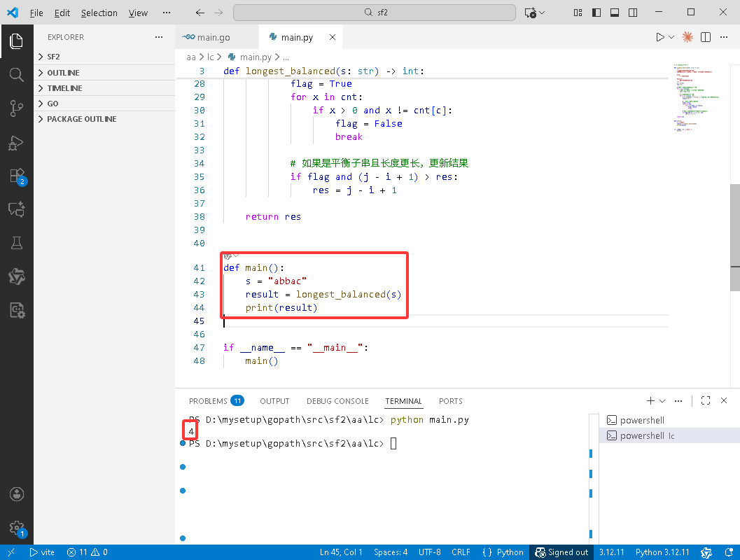
Task: Click the Signed out status item
Action: tap(561, 552)
